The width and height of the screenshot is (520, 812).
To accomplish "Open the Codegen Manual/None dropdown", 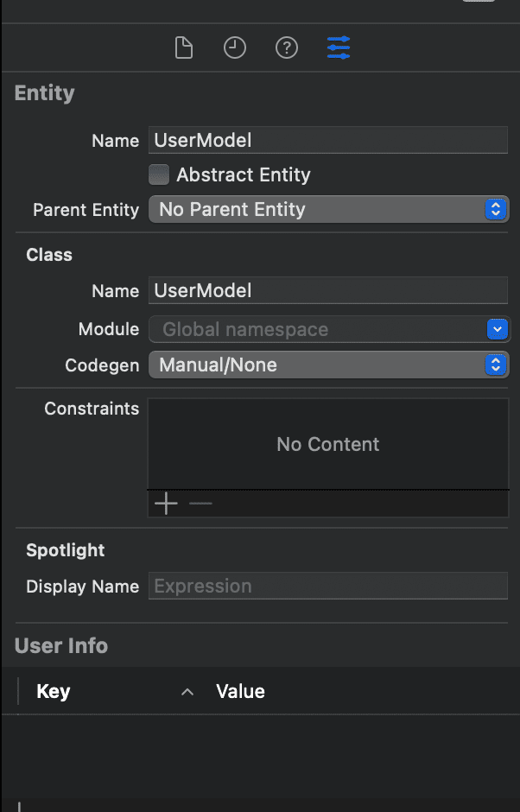I will 328,365.
